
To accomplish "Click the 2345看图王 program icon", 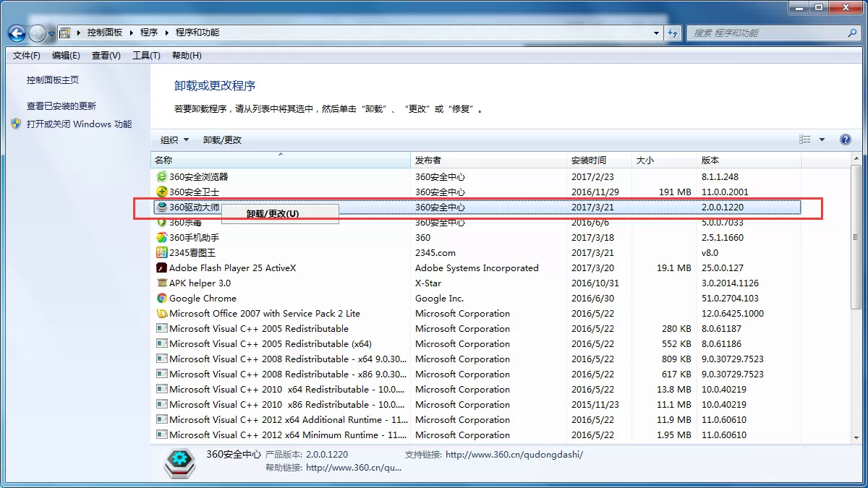I will [x=162, y=252].
